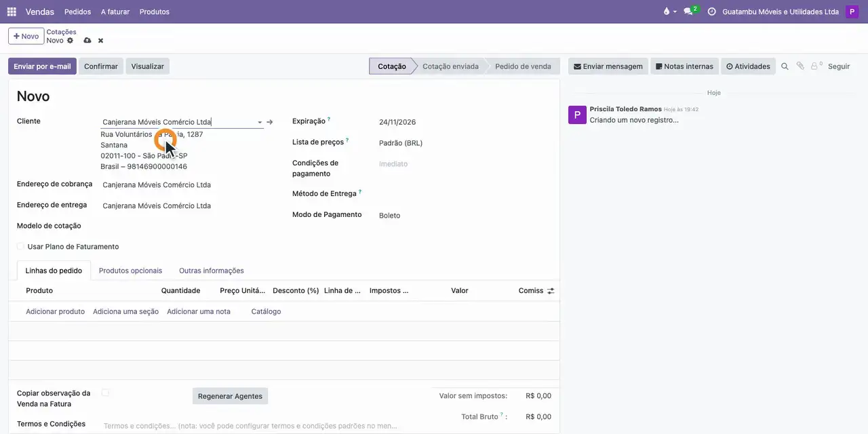Click the Método de Entrega field

(x=465, y=194)
